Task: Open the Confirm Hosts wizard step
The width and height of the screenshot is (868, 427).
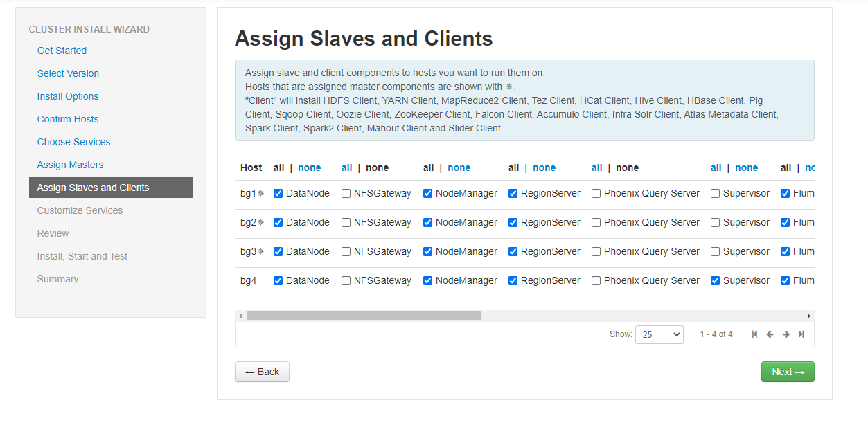Action: [x=68, y=119]
